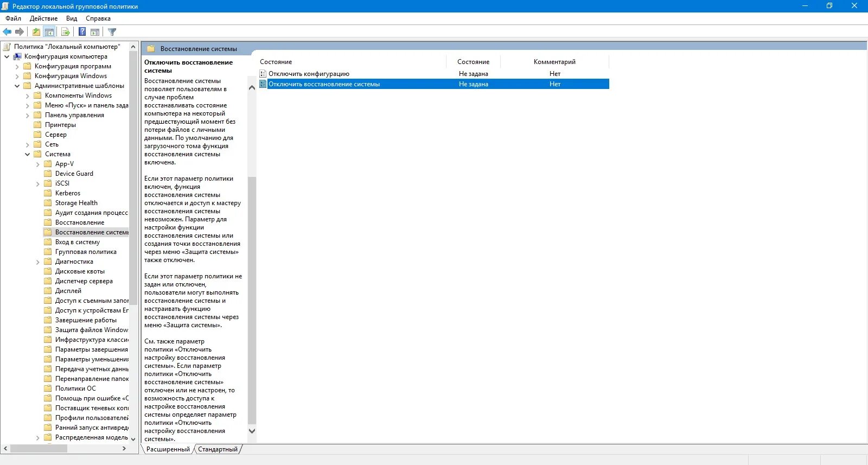Click the Kerberos folder icon
Screen dimensions: 868x465
coord(48,193)
